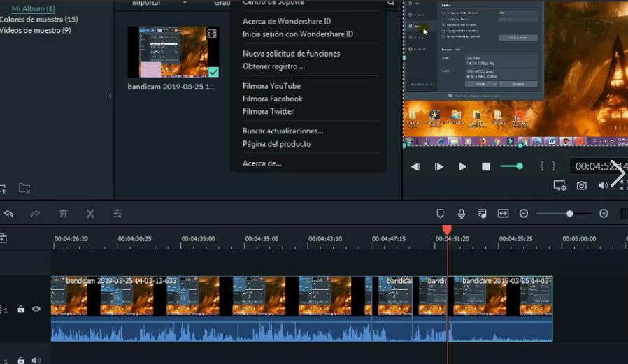Click the Undo arrow icon
The height and width of the screenshot is (364, 628).
click(x=8, y=214)
